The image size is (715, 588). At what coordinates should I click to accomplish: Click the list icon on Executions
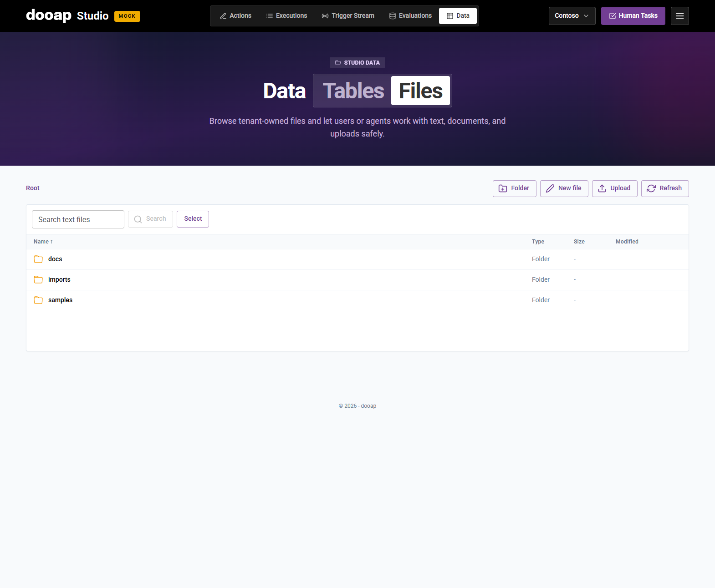pyautogui.click(x=270, y=16)
